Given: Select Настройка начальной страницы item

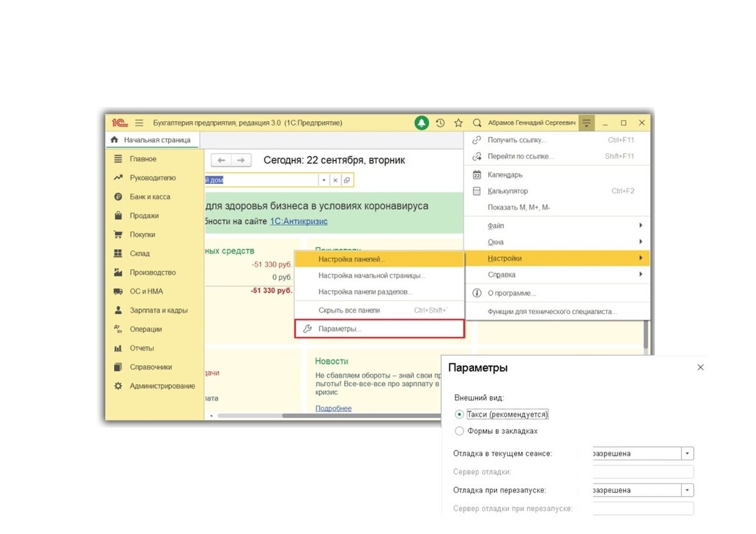Looking at the screenshot, I should point(379,275).
